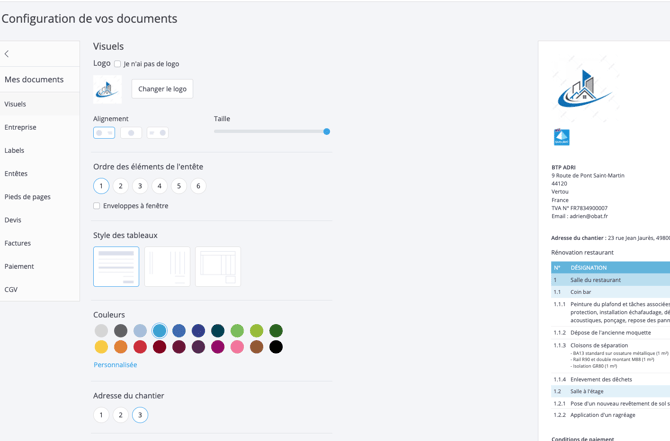Select right logo alignment icon

click(x=158, y=133)
